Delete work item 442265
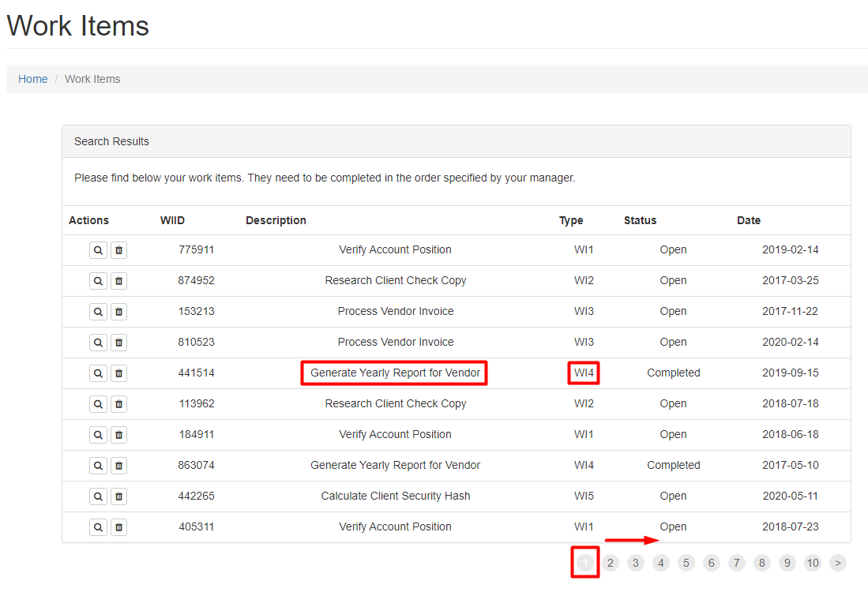868x592 pixels. point(118,496)
